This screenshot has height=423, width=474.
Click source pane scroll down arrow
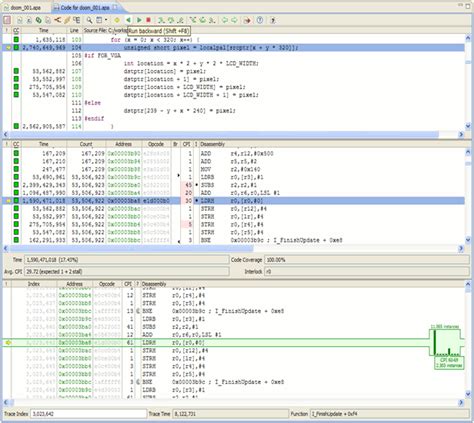468,126
